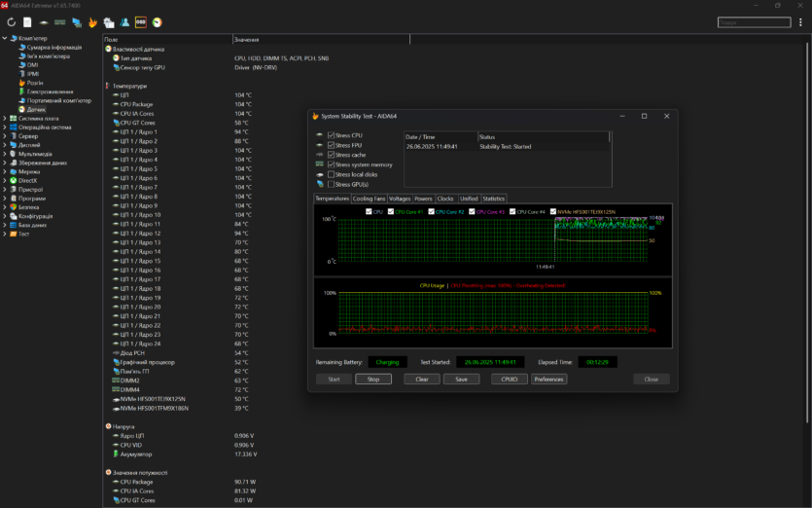Viewport: 812px width, 508px height.
Task: Switch to the Unified tab
Action: [x=469, y=199]
